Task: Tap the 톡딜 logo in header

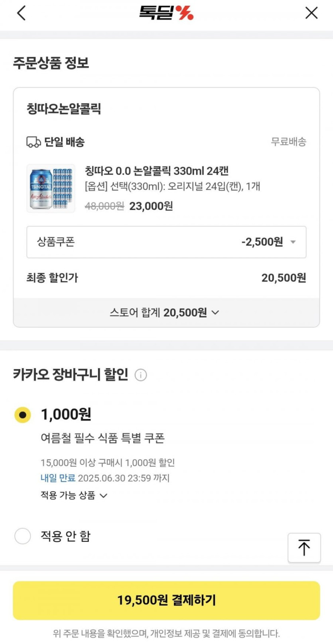Action: [x=166, y=13]
